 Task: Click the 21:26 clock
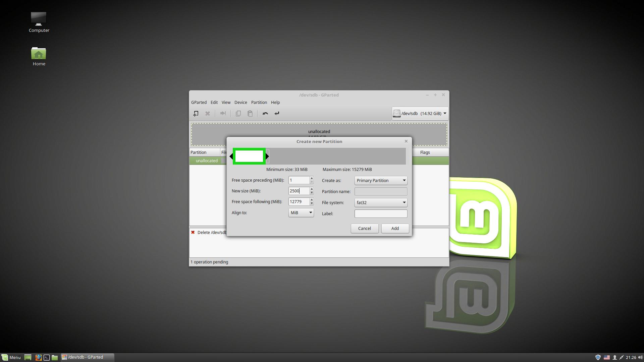coord(631,358)
